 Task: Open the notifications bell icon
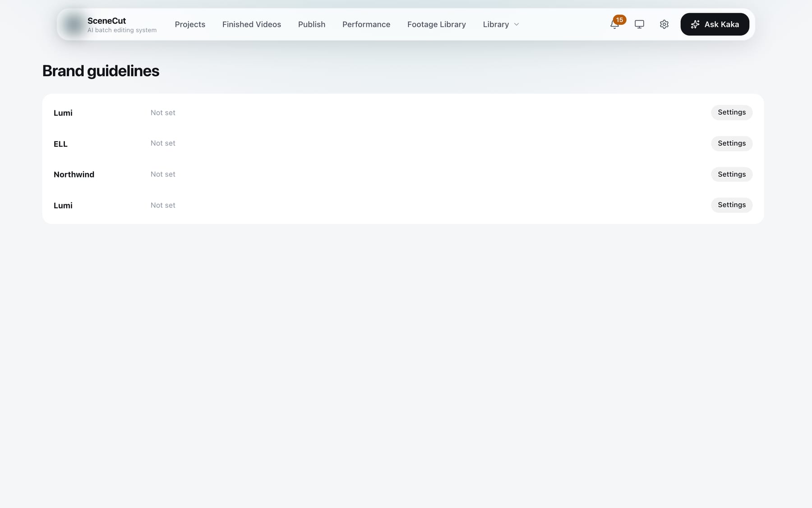tap(614, 24)
